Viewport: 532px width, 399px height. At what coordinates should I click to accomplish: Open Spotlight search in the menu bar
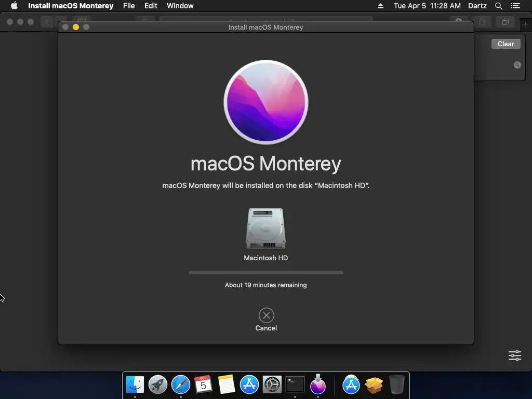498,6
